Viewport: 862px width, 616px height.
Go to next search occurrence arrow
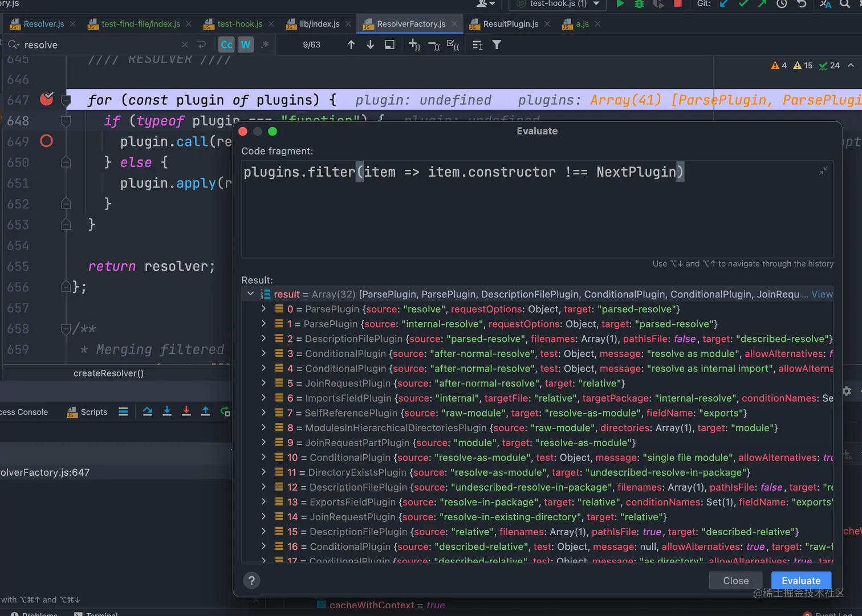370,44
